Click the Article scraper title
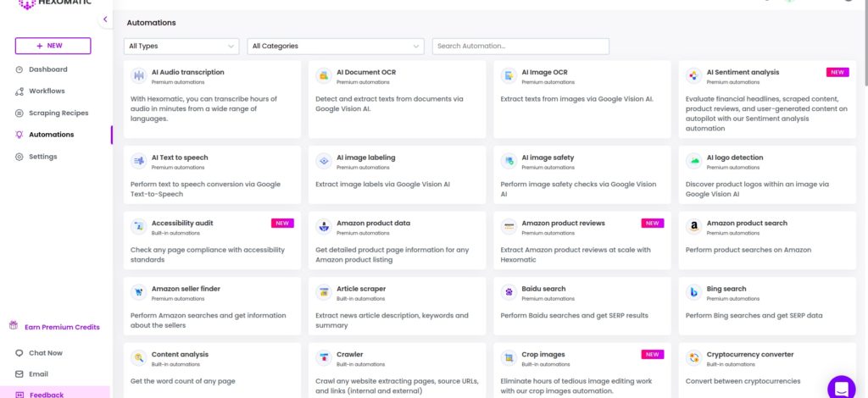This screenshot has height=398, width=868. point(361,289)
